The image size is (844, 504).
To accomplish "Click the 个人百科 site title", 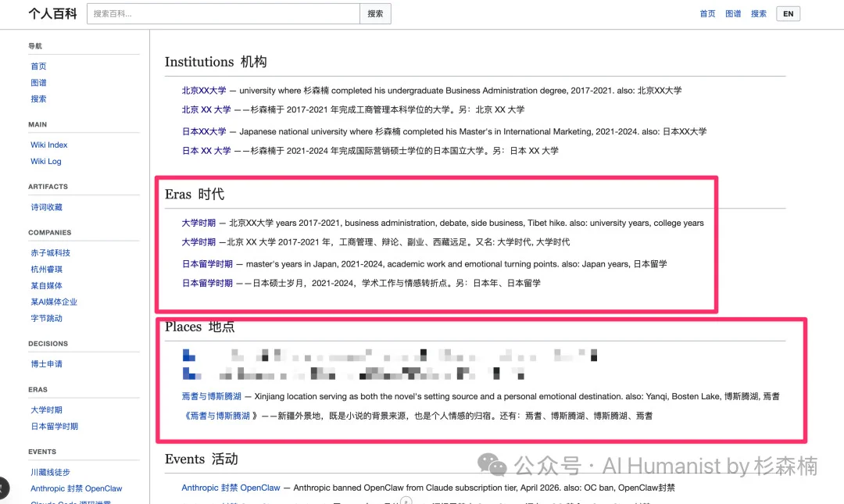I will 53,13.
